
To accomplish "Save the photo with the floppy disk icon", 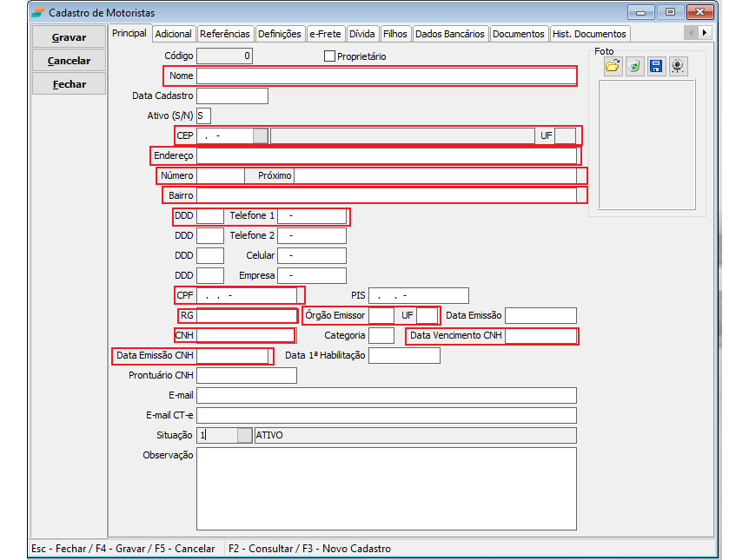I will (x=656, y=67).
